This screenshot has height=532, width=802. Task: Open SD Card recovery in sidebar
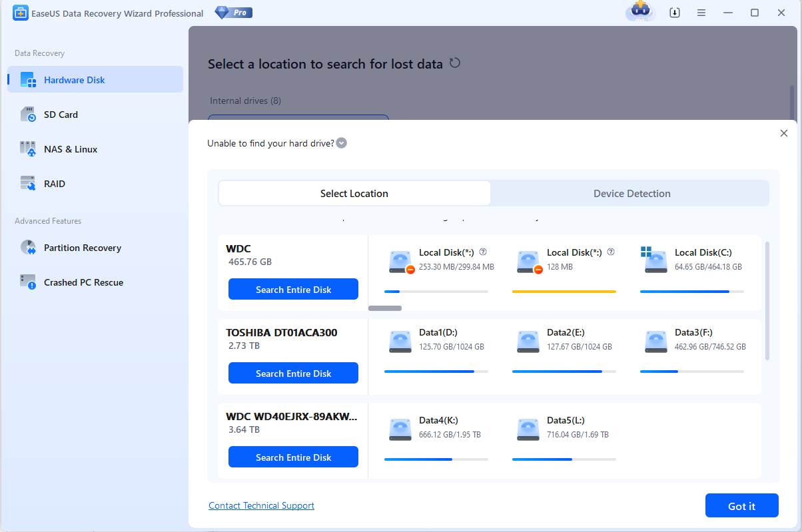click(61, 115)
